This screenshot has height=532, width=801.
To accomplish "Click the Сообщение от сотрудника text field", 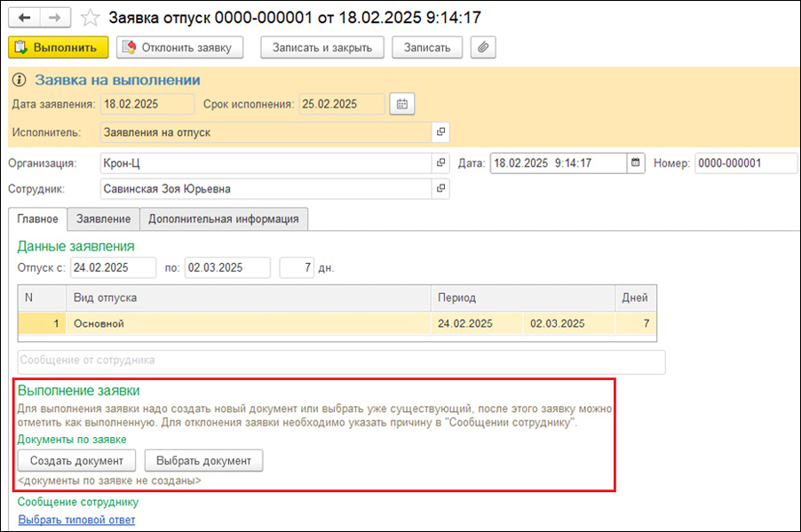I will tap(340, 361).
